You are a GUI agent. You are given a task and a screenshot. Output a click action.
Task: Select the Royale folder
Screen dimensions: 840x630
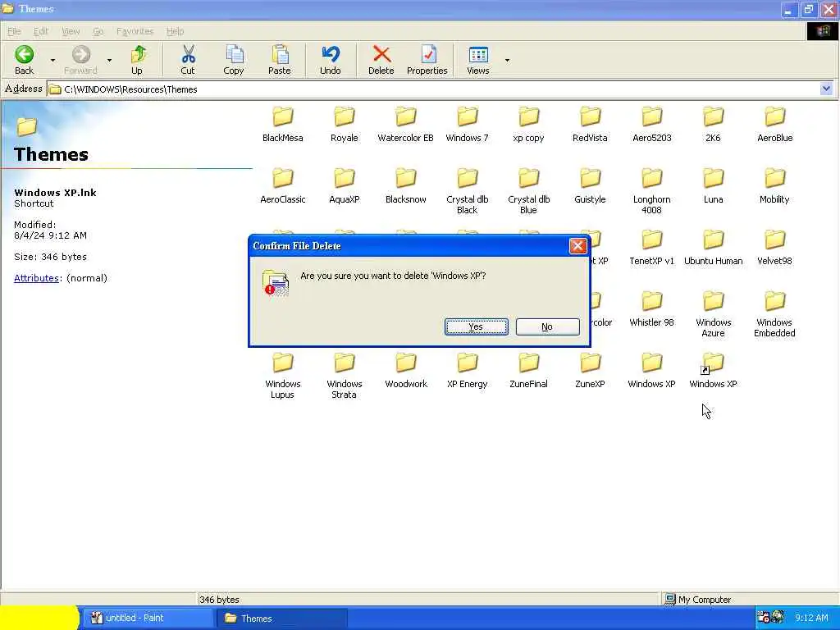point(344,125)
